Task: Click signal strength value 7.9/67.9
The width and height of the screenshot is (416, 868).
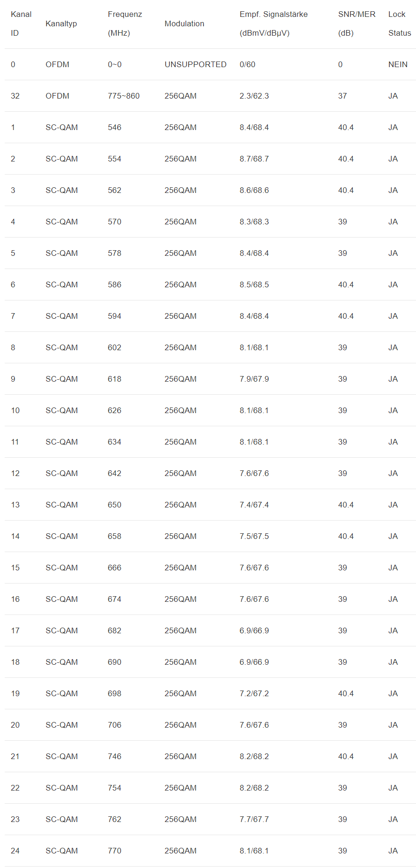Action: point(254,379)
